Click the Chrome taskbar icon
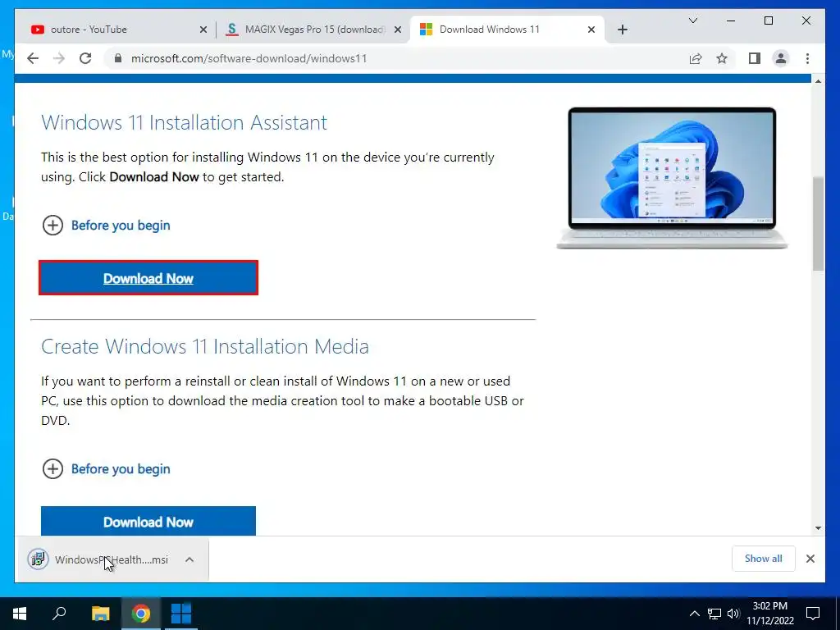Viewport: 840px width, 630px height. [141, 614]
